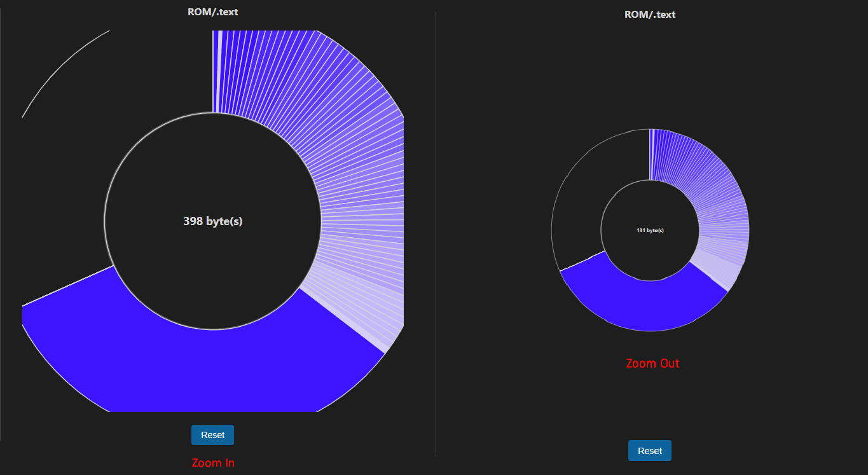Click the left ROM/.text chart title
Screen dimensions: 868x475
click(212, 11)
